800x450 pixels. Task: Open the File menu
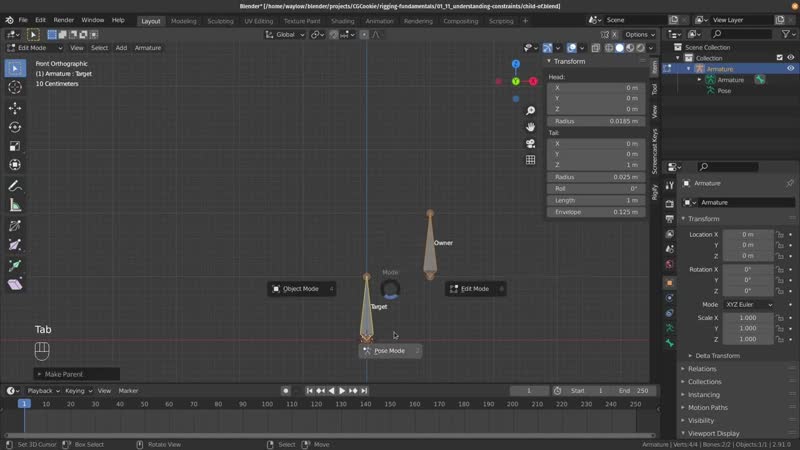(23, 20)
